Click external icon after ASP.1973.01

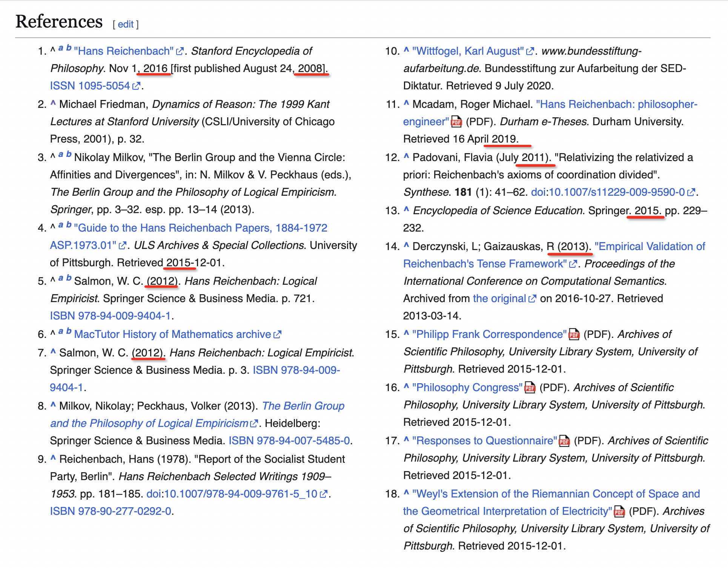tap(122, 246)
